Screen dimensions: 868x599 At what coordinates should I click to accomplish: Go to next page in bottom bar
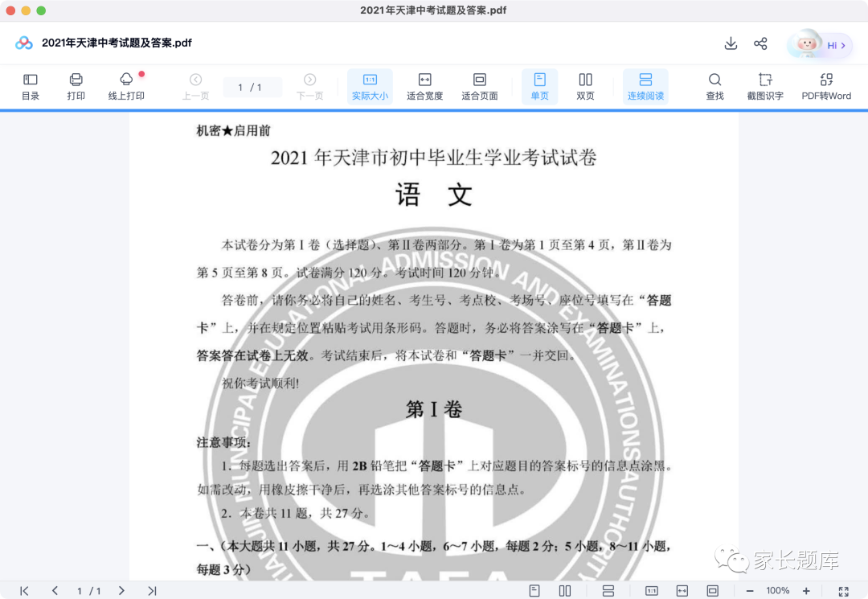pos(121,591)
